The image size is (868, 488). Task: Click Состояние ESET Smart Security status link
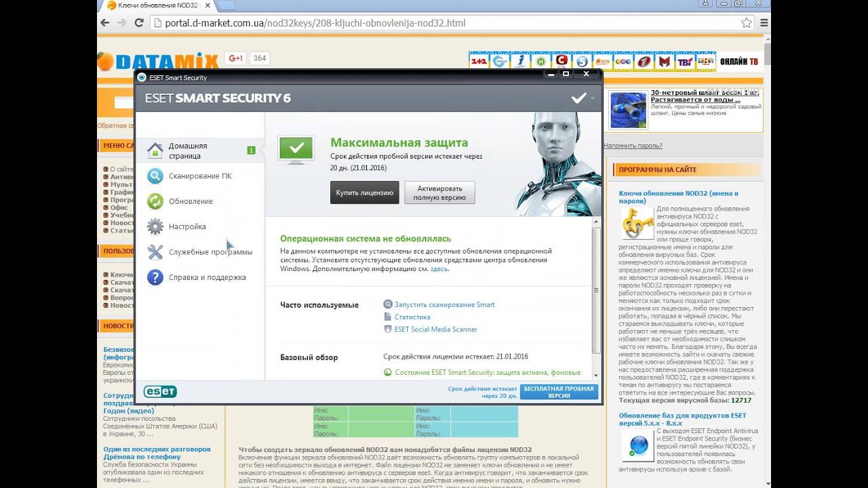(x=488, y=372)
